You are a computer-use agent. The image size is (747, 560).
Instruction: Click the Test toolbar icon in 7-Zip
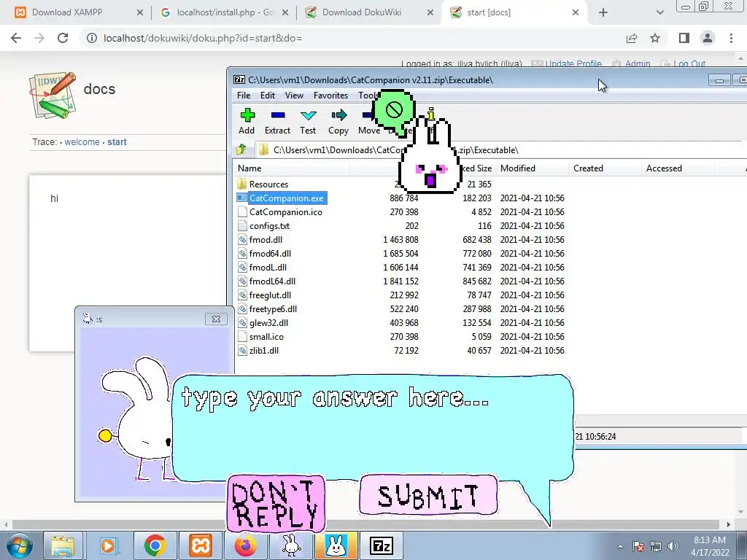point(308,122)
